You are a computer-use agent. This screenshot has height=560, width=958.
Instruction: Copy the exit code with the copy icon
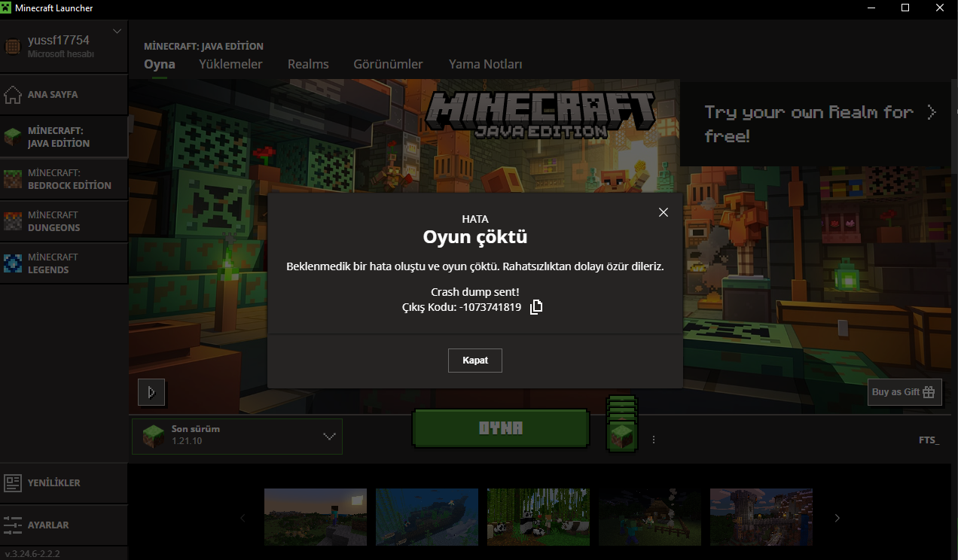pos(536,307)
